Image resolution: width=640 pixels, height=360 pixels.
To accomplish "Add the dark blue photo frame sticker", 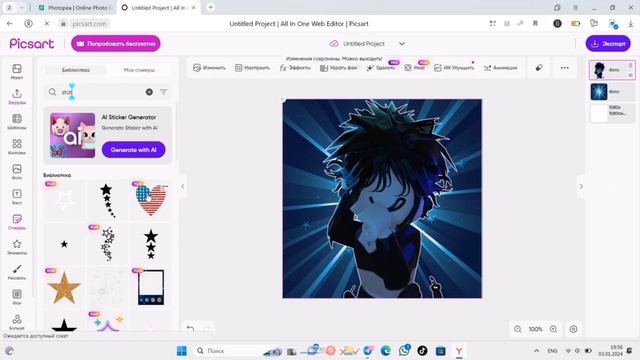I will click(x=151, y=288).
